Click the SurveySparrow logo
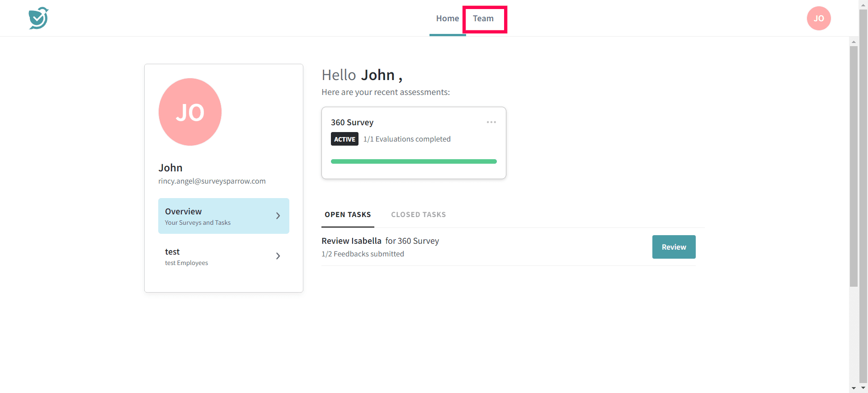 [38, 18]
